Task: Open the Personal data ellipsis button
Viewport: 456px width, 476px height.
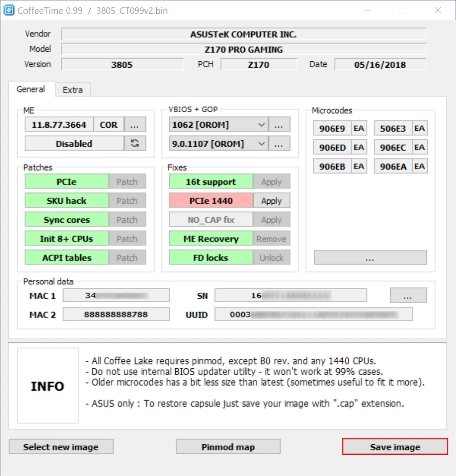Action: point(408,295)
